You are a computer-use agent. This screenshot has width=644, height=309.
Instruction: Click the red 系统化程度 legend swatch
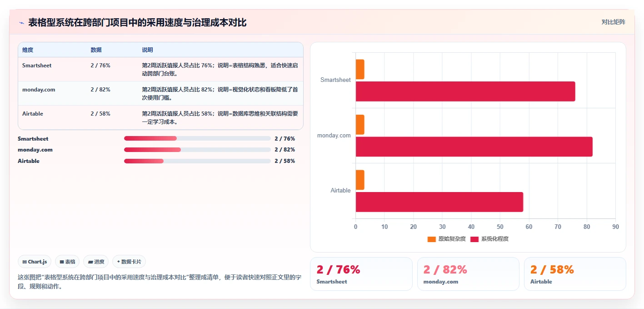(474, 239)
